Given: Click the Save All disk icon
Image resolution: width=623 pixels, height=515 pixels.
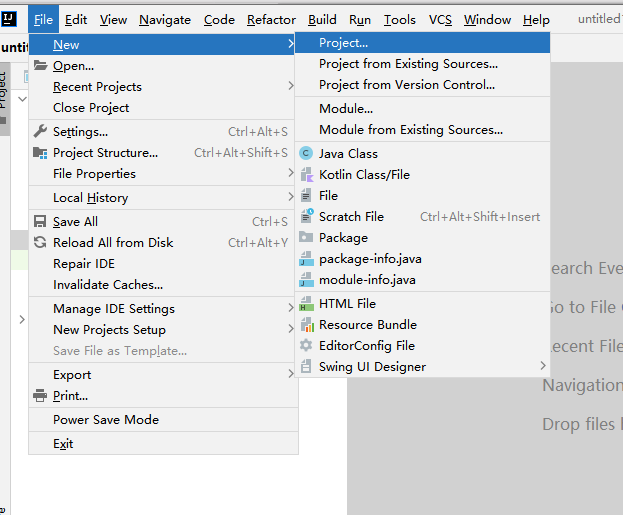Looking at the screenshot, I should (x=40, y=222).
